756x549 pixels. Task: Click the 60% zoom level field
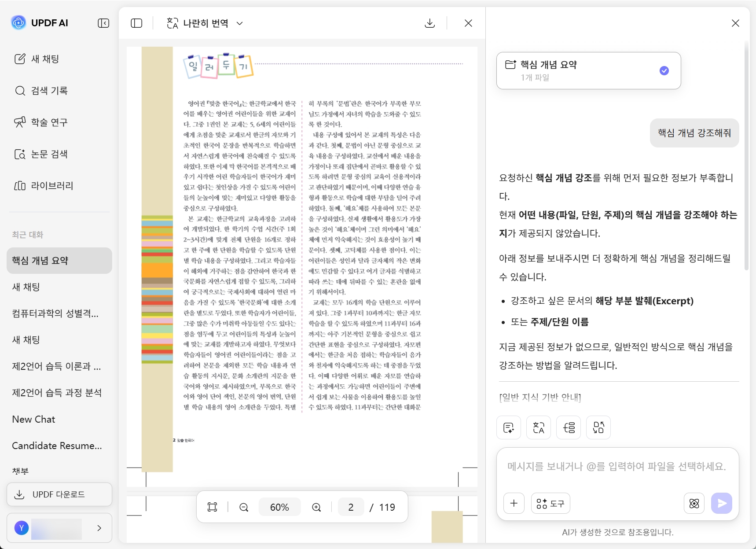click(x=279, y=507)
